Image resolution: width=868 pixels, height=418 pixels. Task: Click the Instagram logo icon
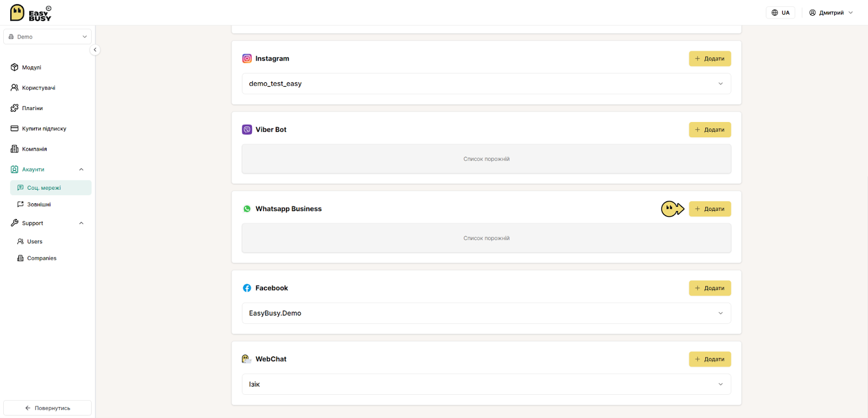tap(247, 59)
